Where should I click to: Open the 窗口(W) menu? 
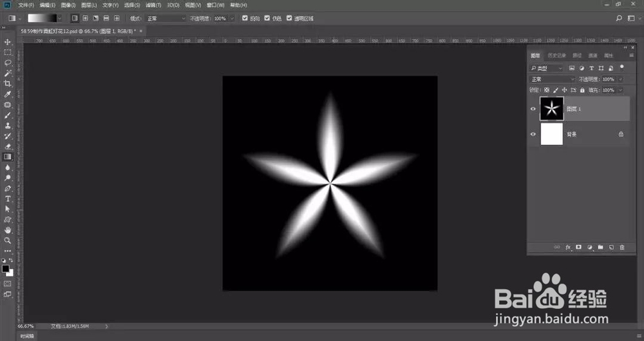click(216, 5)
